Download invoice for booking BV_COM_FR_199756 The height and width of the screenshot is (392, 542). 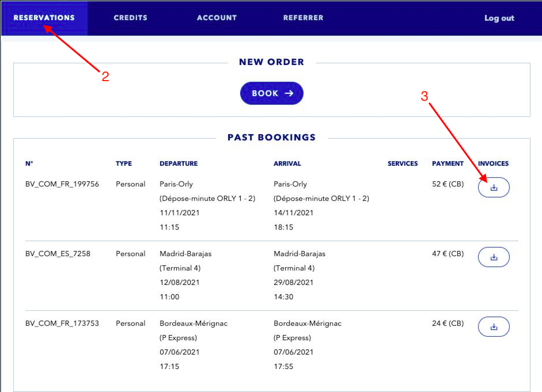pyautogui.click(x=494, y=187)
